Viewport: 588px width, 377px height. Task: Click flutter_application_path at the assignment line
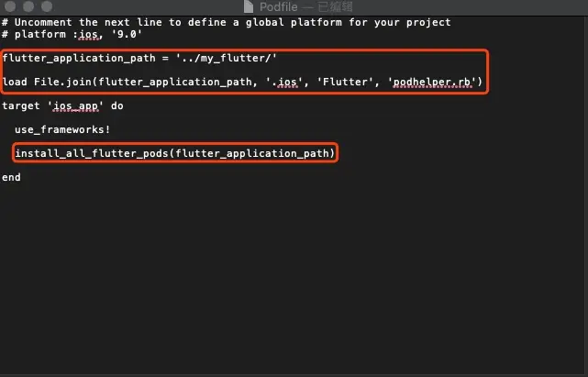[x=79, y=58]
